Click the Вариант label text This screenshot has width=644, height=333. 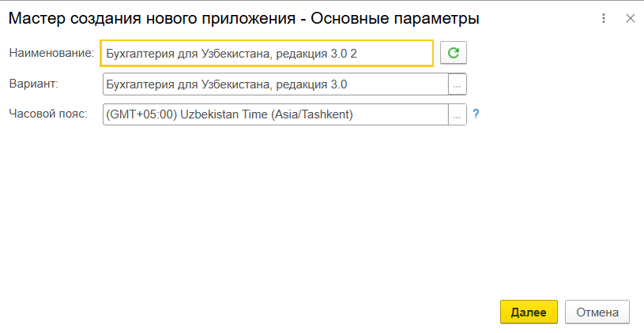pos(34,83)
